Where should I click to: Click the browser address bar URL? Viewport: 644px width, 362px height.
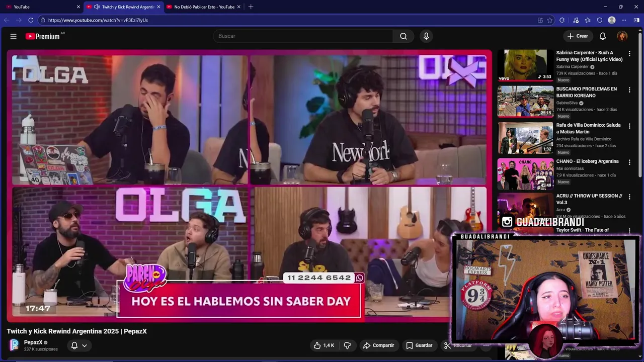pyautogui.click(x=98, y=20)
